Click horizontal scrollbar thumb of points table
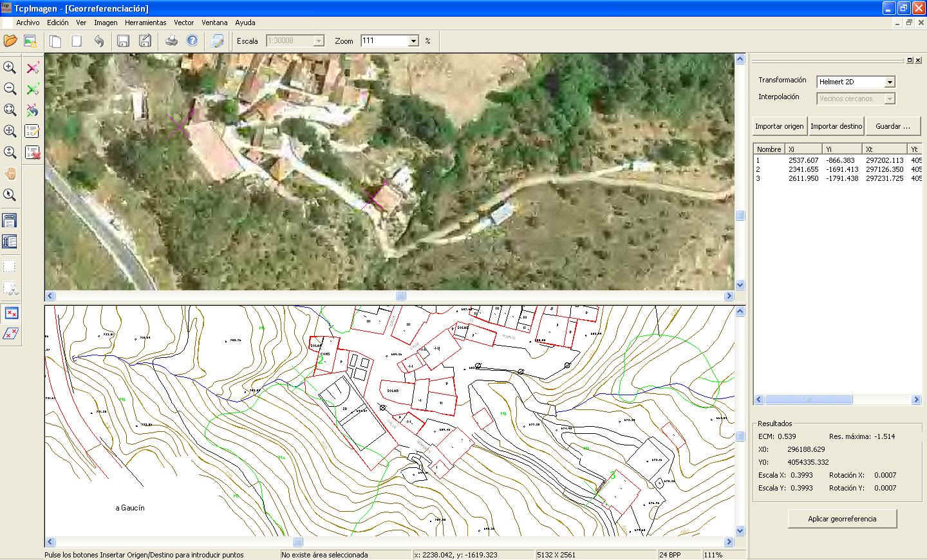This screenshot has height=560, width=927. (x=809, y=400)
